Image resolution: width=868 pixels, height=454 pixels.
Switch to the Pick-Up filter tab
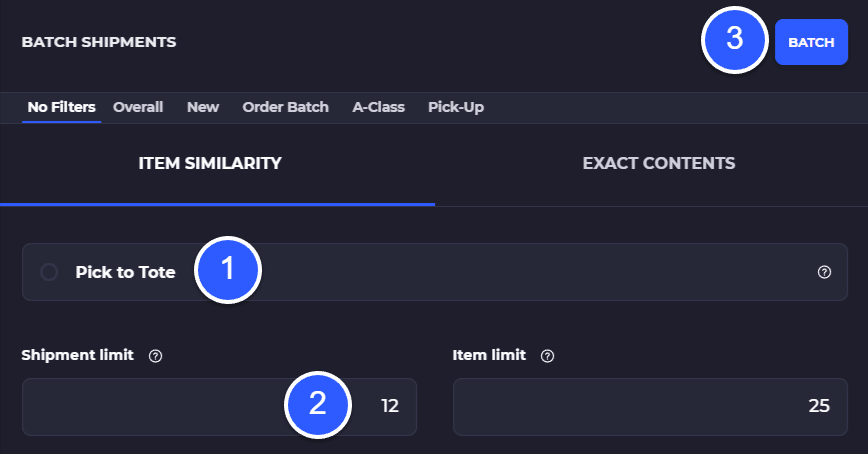[x=456, y=107]
